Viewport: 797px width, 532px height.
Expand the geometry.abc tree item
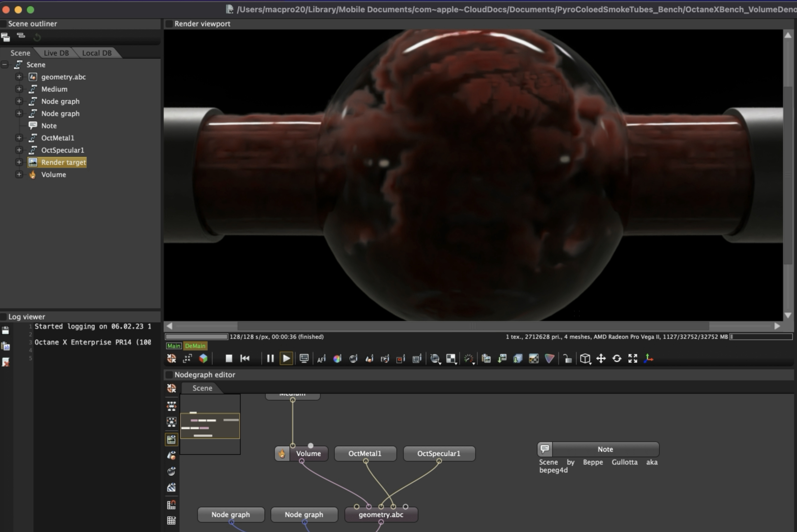[x=19, y=77]
